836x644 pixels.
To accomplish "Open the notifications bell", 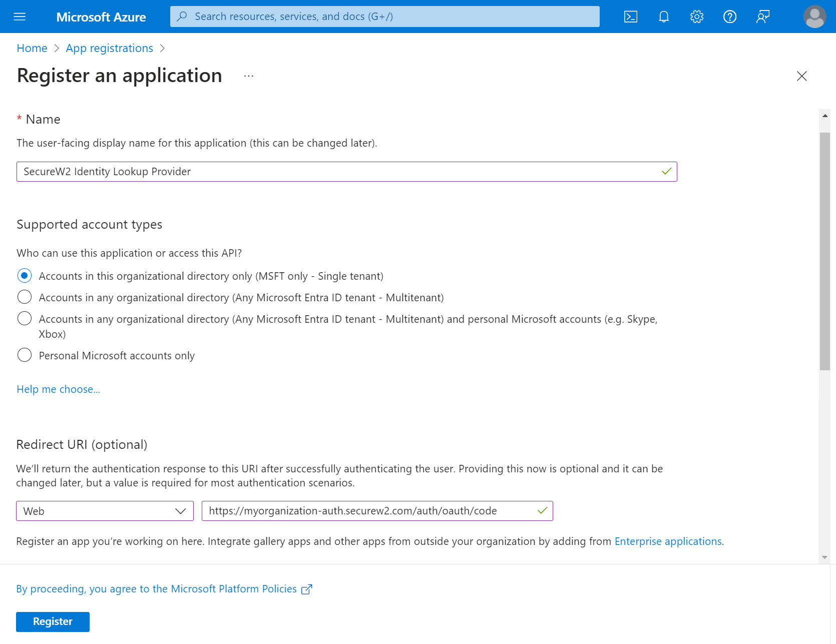I will pos(663,17).
